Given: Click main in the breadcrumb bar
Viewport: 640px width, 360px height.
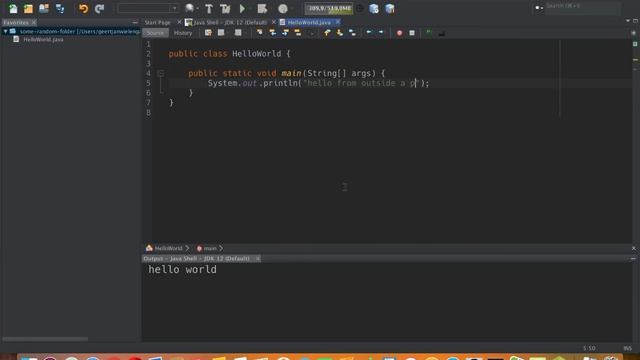Looking at the screenshot, I should tap(210, 248).
